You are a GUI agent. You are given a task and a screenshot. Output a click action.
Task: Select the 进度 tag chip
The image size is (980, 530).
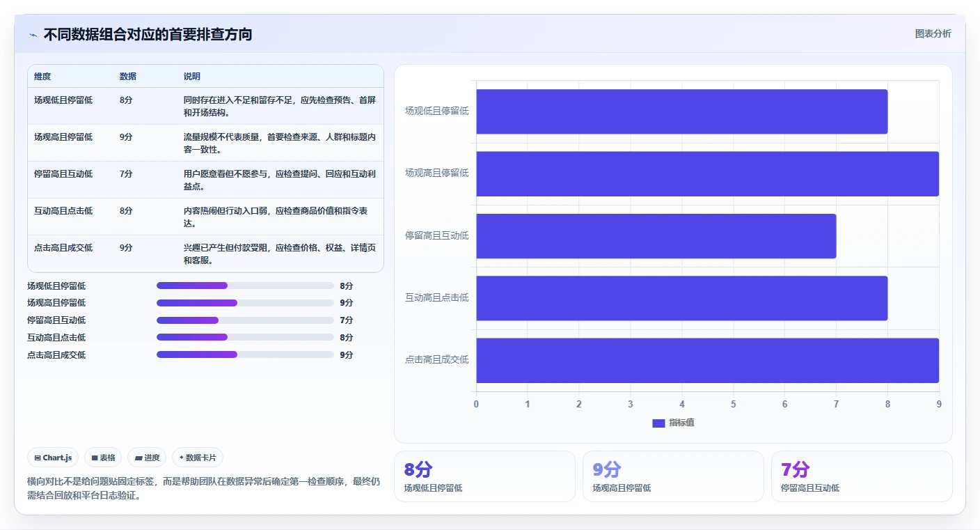147,458
